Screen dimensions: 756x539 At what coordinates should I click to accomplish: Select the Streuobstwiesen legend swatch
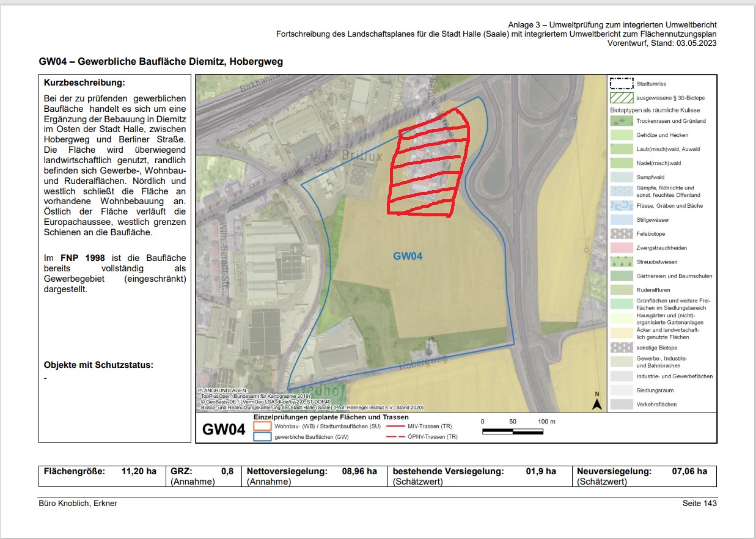620,262
